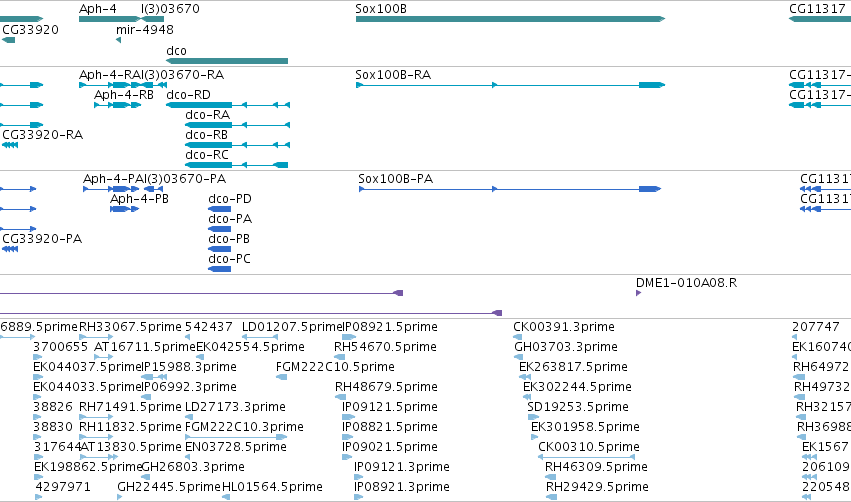Image resolution: width=851 pixels, height=502 pixels.
Task: Click the LD27173.3prime EST label
Action: (236, 407)
